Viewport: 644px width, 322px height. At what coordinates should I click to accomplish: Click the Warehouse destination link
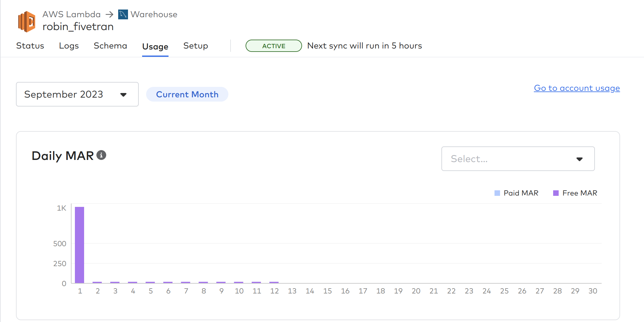(x=154, y=14)
